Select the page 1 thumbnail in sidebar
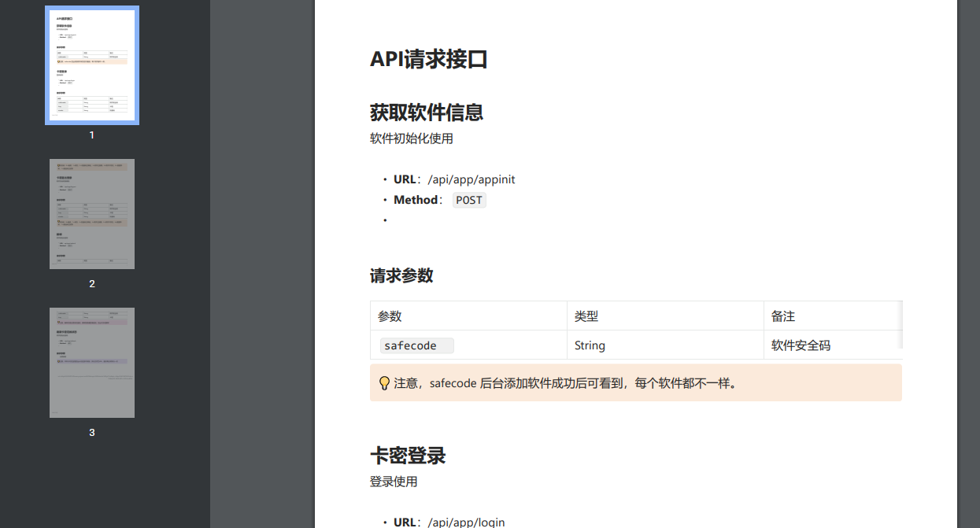 coord(91,65)
